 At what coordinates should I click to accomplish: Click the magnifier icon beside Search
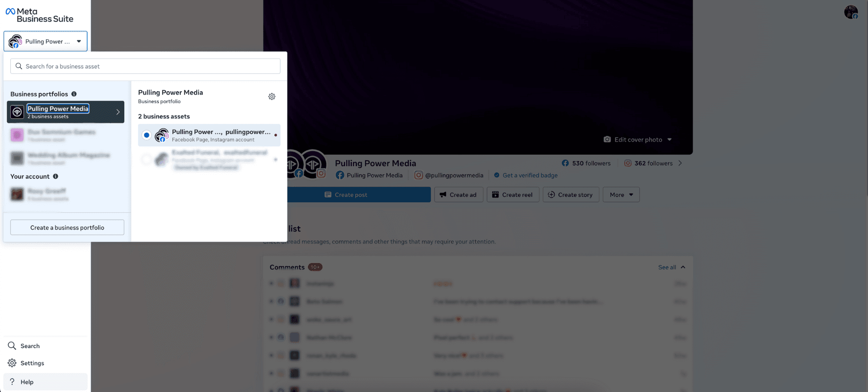(12, 346)
